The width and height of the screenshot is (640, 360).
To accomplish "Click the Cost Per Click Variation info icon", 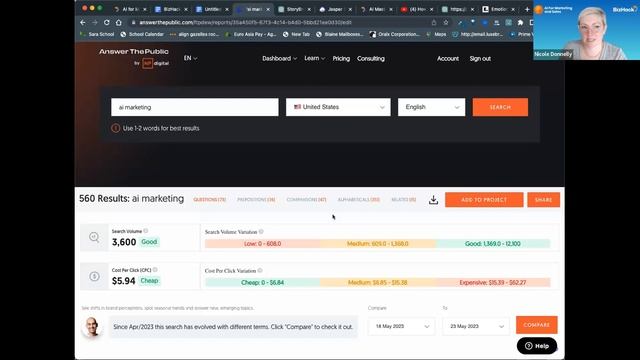I will tap(260, 270).
